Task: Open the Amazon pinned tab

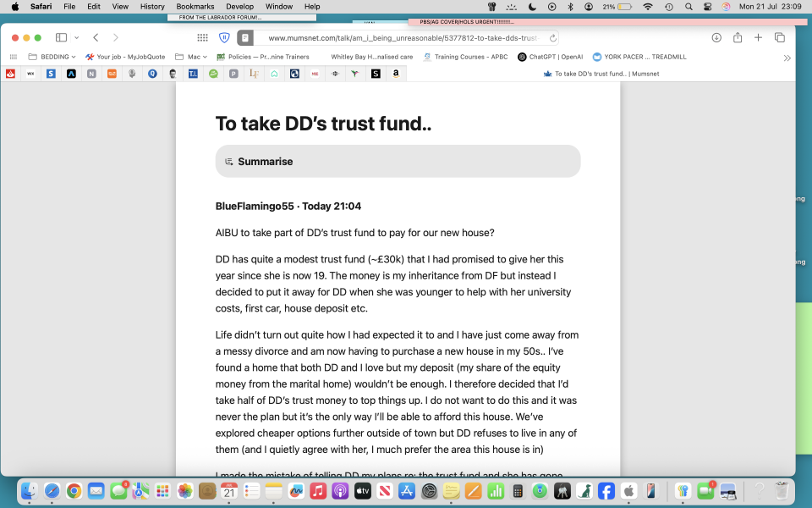Action: [x=396, y=74]
